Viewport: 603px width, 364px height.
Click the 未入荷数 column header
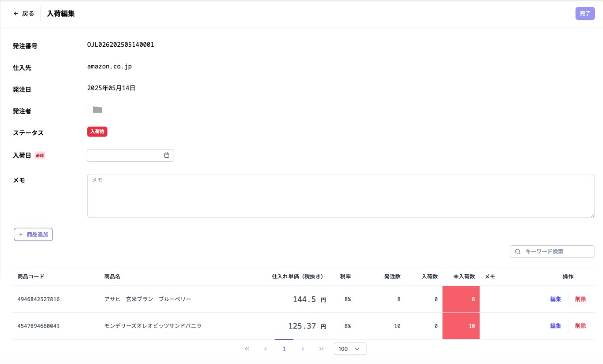point(464,276)
